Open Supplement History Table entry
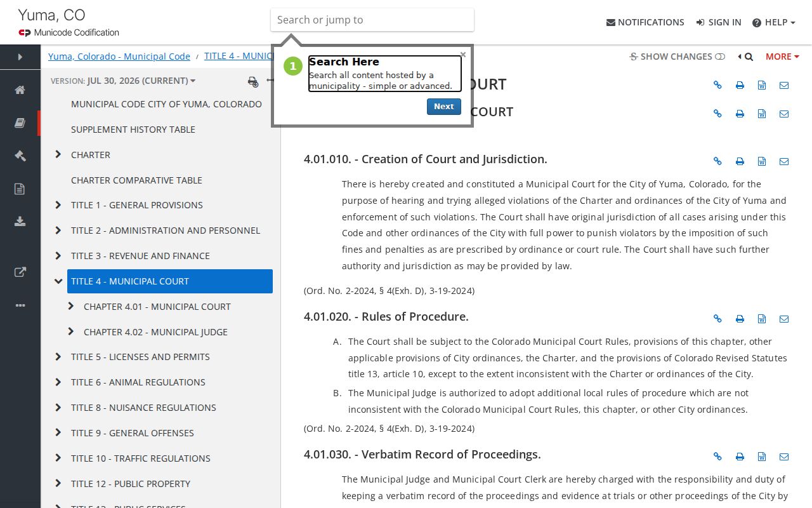812x508 pixels. point(133,130)
